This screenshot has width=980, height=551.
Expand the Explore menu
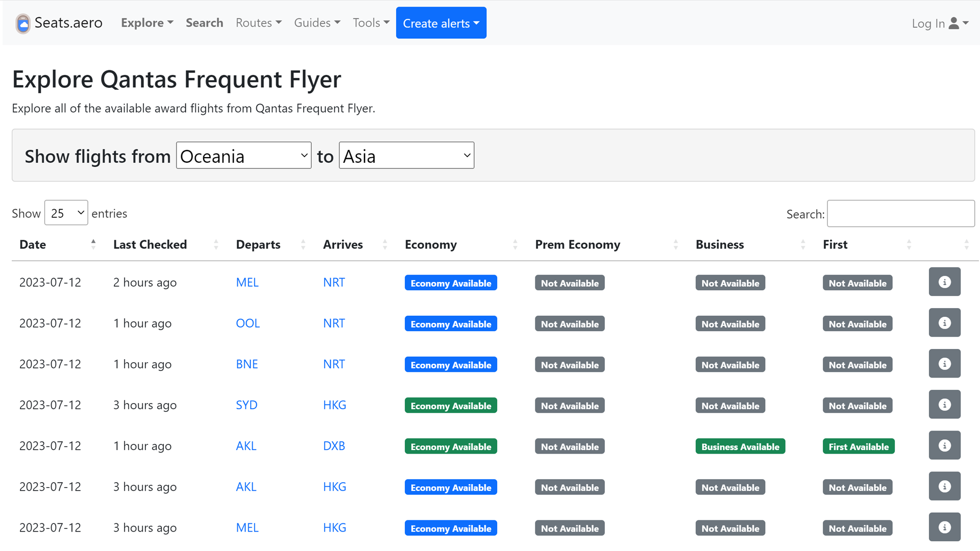coord(147,23)
